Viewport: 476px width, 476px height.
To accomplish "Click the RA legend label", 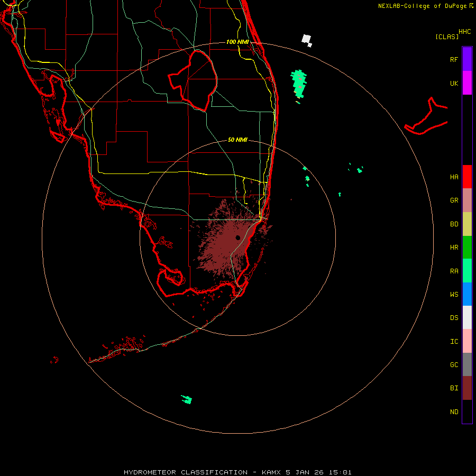I will (x=454, y=271).
